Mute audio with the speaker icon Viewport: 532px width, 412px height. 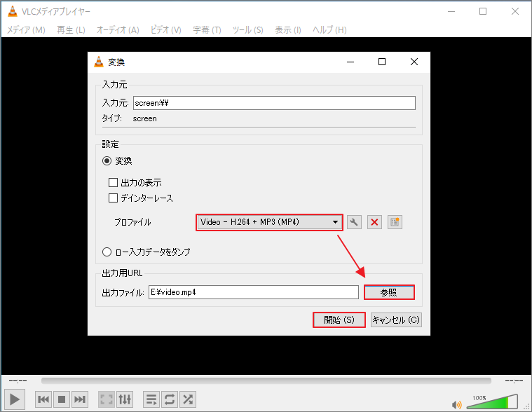pyautogui.click(x=457, y=404)
